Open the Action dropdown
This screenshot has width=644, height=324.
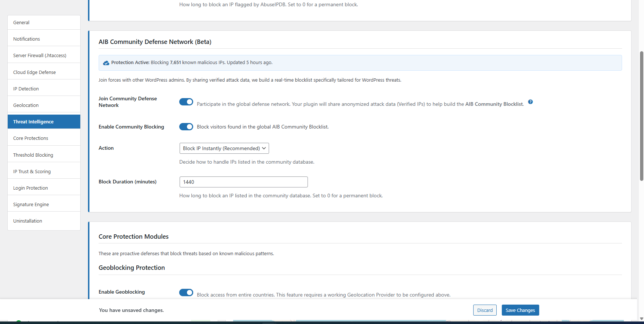[x=224, y=148]
